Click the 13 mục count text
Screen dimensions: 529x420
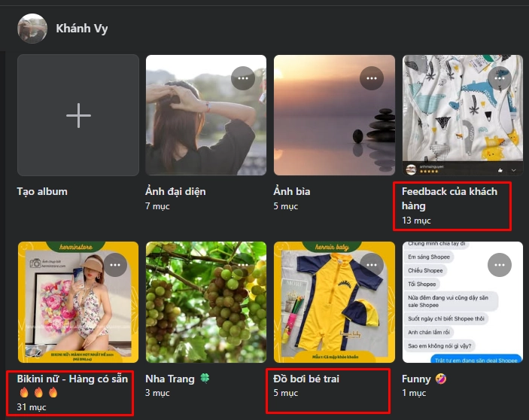416,221
